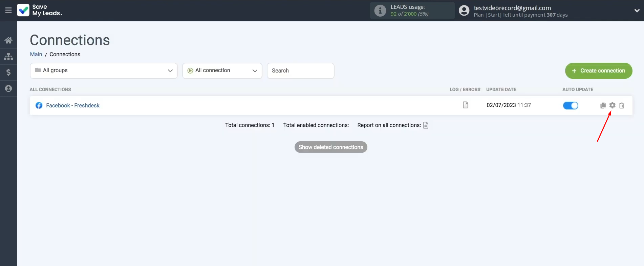The image size is (644, 266).
Task: Open the hamburger menu
Action: [x=8, y=11]
